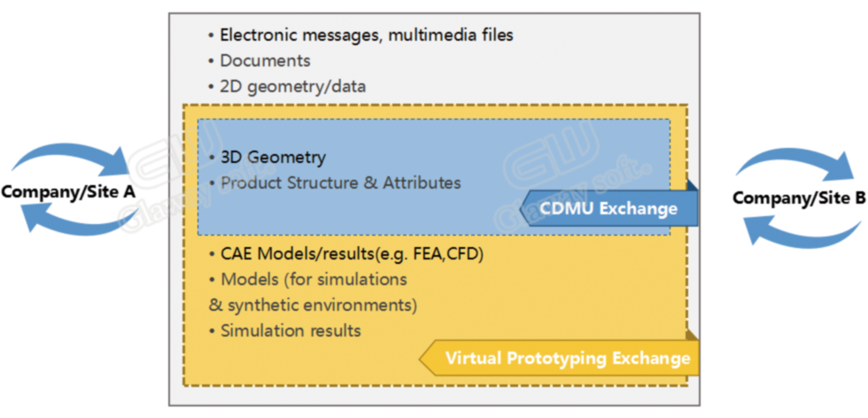Click the Company/Site A label
This screenshot has height=418, width=868.
[69, 191]
